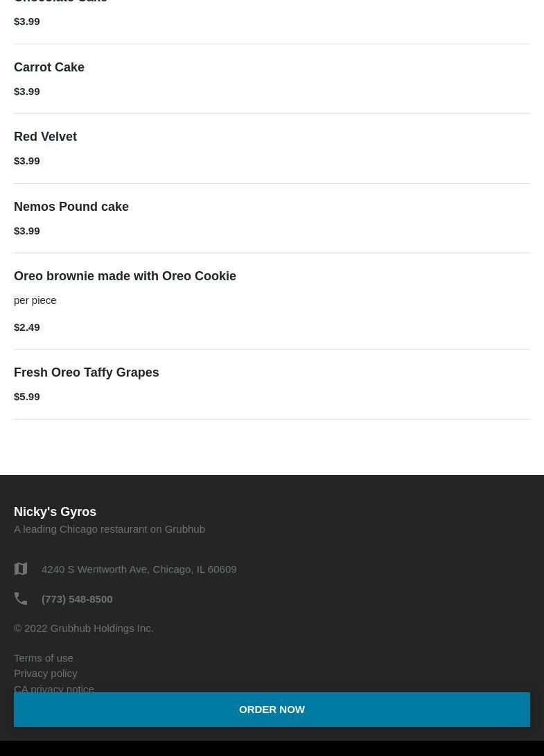Open the Carrot Cake menu item

coord(49,67)
